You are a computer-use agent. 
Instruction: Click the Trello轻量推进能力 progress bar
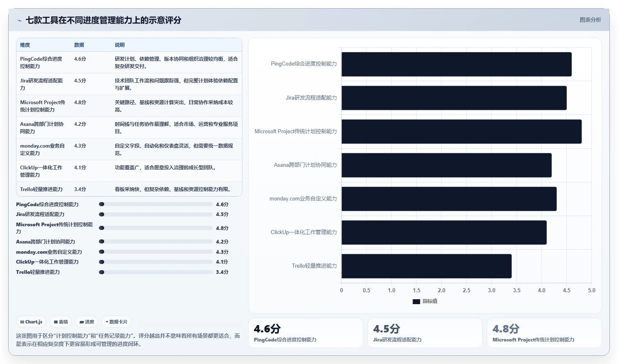(x=156, y=272)
